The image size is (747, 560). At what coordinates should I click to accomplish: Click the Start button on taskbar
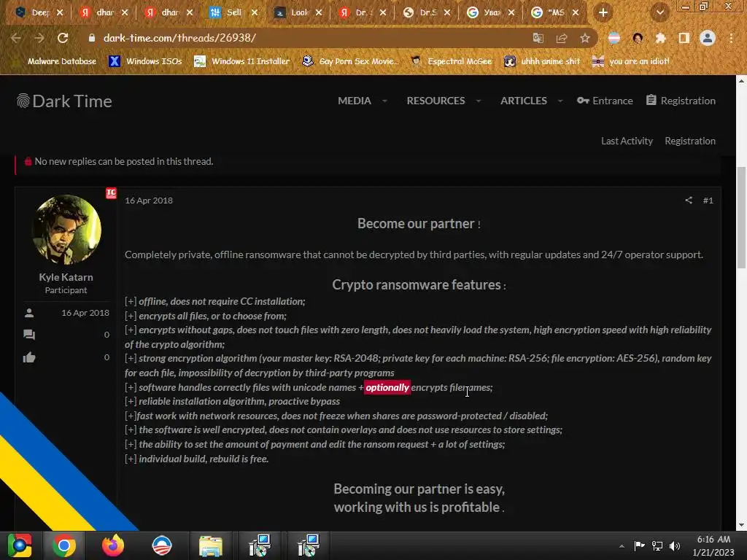pyautogui.click(x=20, y=545)
